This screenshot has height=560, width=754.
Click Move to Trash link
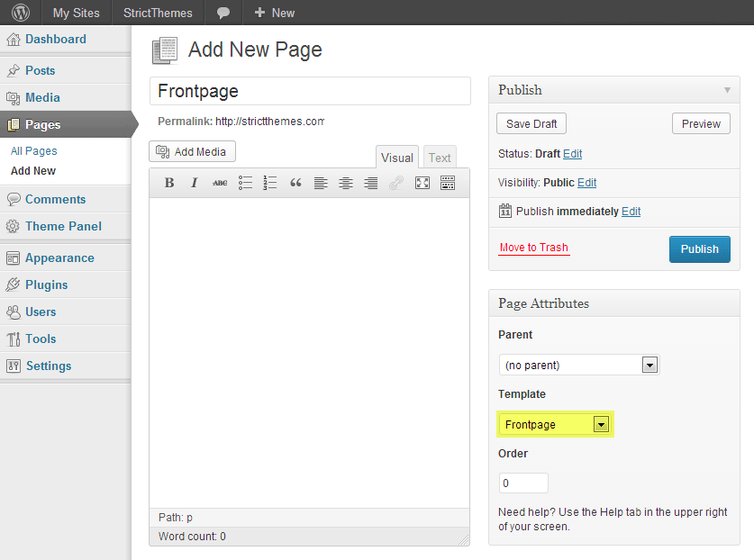[534, 248]
